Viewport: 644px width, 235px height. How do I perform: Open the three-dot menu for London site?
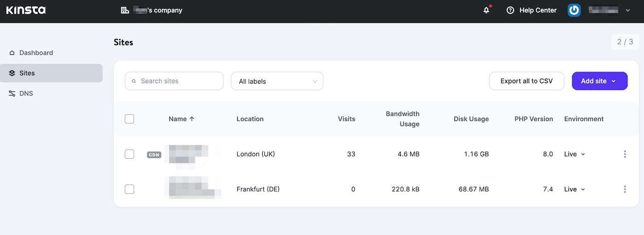625,154
